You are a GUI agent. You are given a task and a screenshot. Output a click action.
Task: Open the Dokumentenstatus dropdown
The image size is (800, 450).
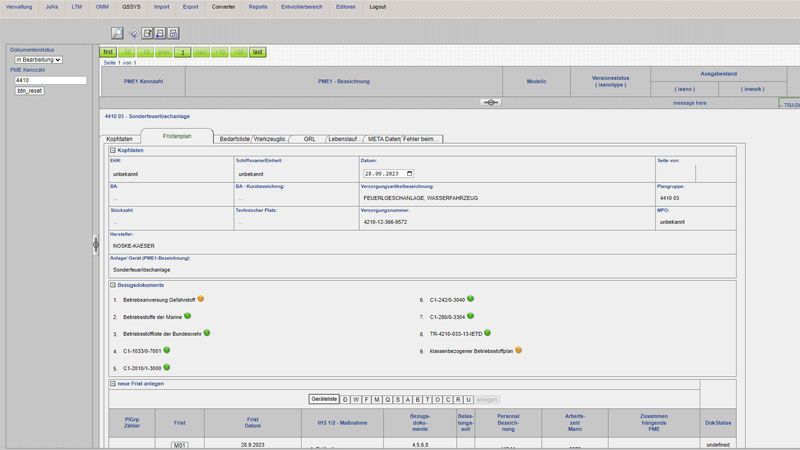37,60
